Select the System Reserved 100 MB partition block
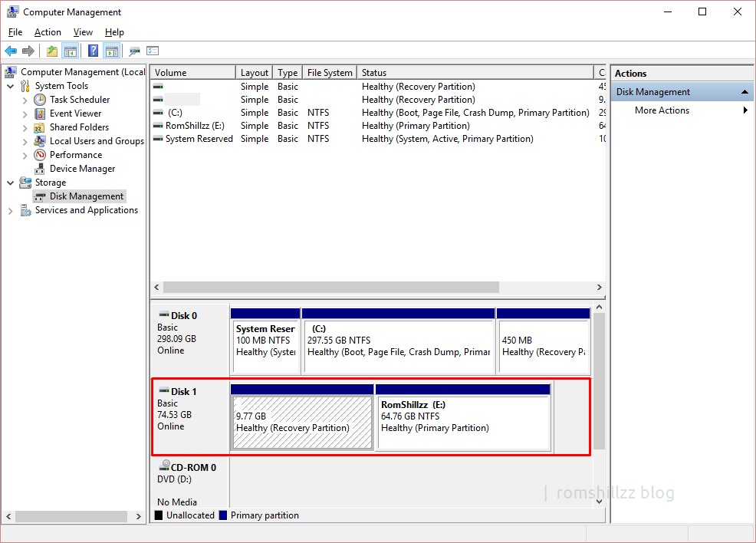Viewport: 756px width, 543px height. coord(265,341)
